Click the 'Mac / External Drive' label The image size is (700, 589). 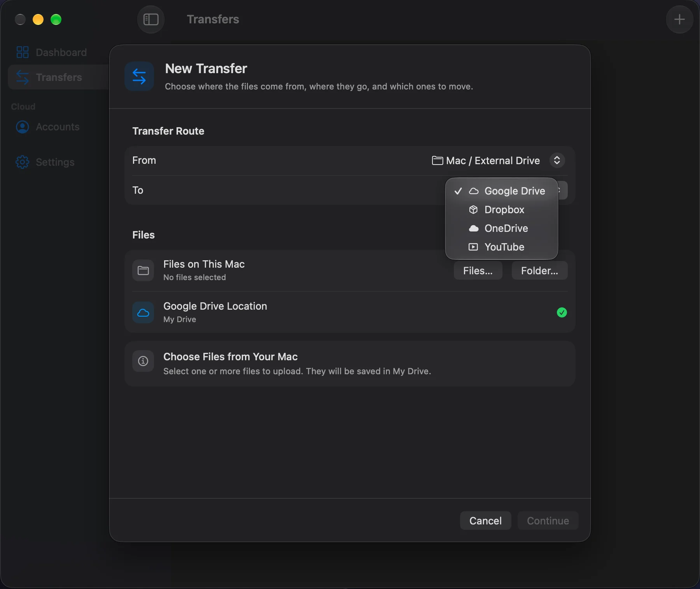coord(493,160)
